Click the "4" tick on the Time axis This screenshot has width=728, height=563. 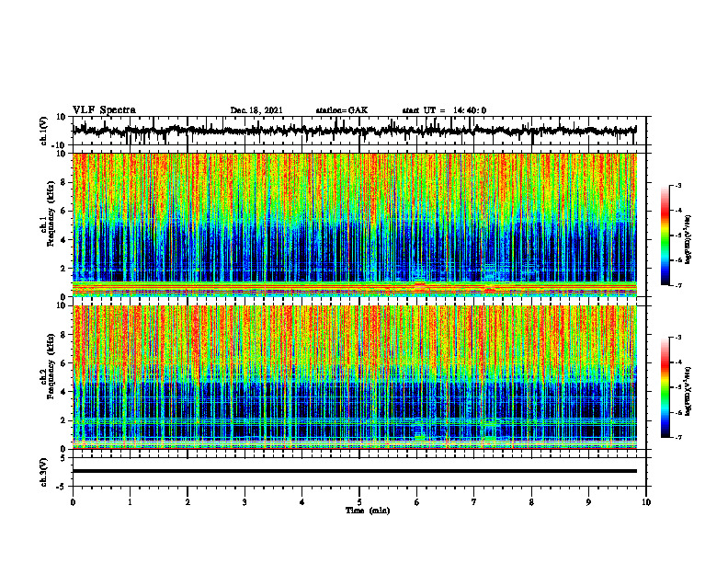click(x=302, y=502)
